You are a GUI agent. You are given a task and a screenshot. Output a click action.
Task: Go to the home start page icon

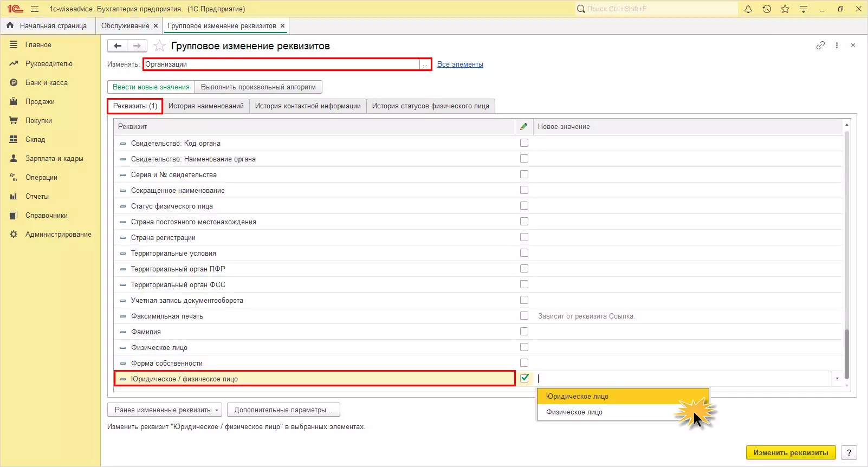[x=10, y=25]
